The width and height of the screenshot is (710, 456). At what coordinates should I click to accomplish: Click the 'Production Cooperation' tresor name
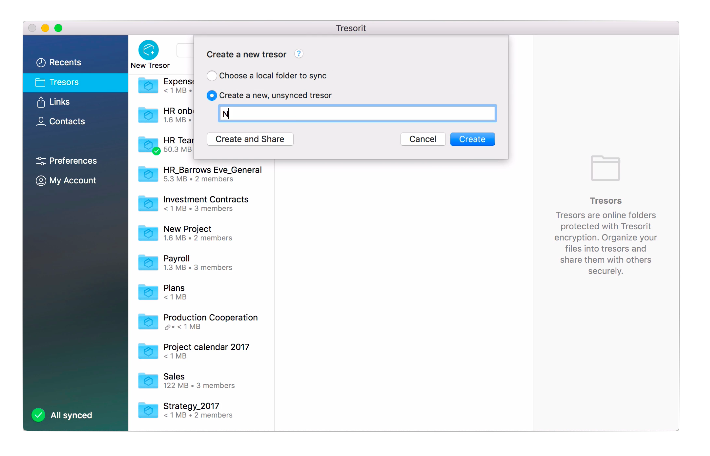pos(210,317)
